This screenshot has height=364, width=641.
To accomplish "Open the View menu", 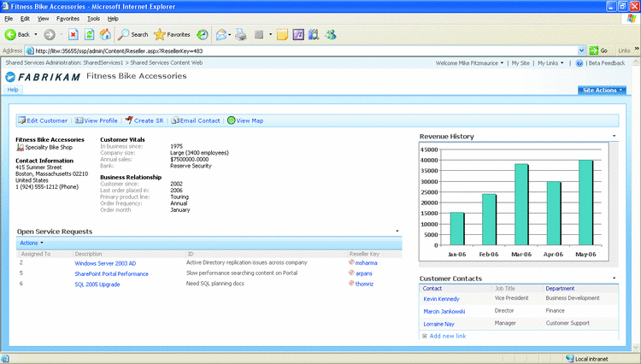I will coord(43,19).
